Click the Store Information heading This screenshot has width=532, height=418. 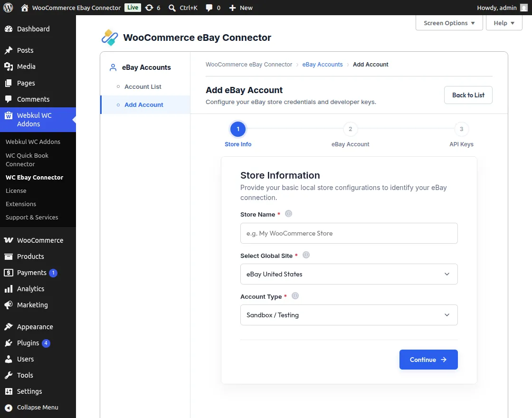pyautogui.click(x=280, y=175)
